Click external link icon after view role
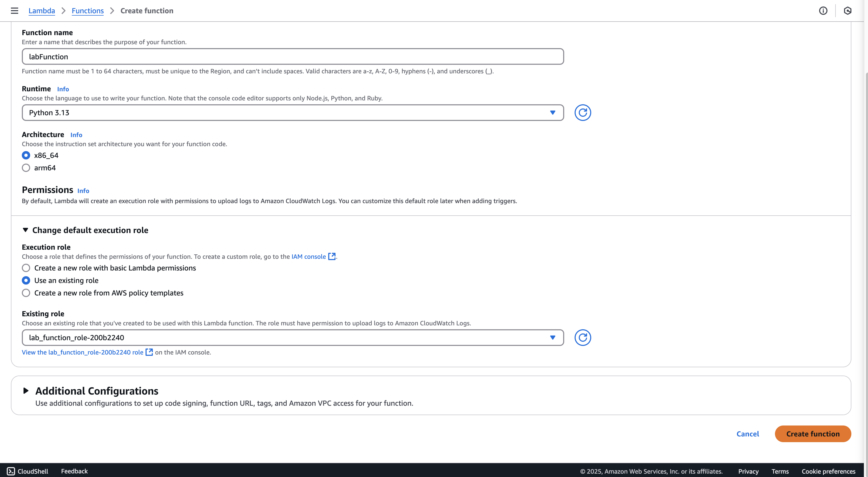This screenshot has width=868, height=477. pyautogui.click(x=149, y=352)
